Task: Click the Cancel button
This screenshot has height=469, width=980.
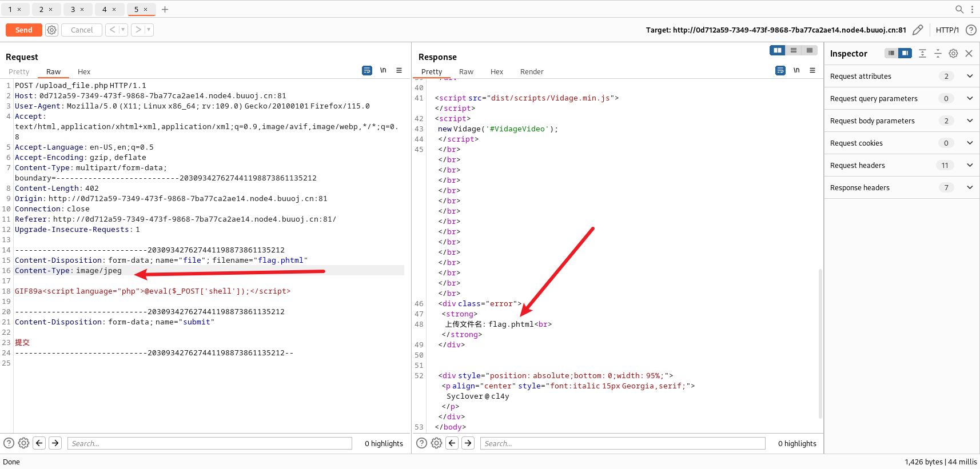Action: tap(82, 30)
